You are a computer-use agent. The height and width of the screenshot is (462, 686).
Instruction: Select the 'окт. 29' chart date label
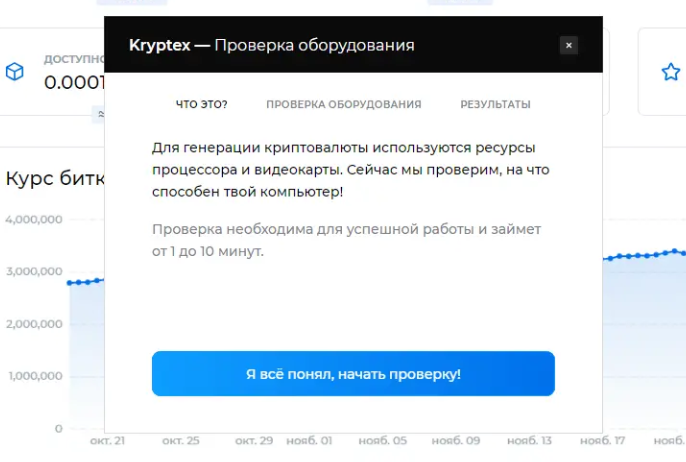[254, 441]
